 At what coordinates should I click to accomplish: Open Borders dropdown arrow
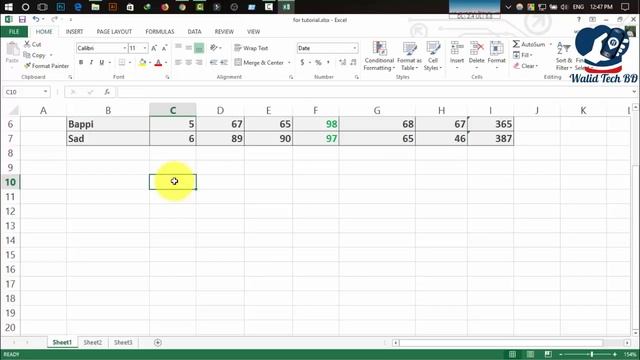click(130, 62)
